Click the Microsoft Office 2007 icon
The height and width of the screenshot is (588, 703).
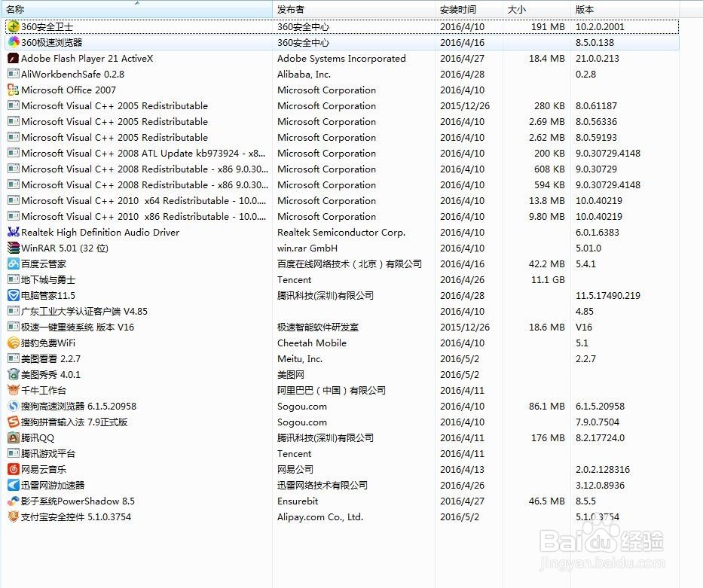[14, 90]
